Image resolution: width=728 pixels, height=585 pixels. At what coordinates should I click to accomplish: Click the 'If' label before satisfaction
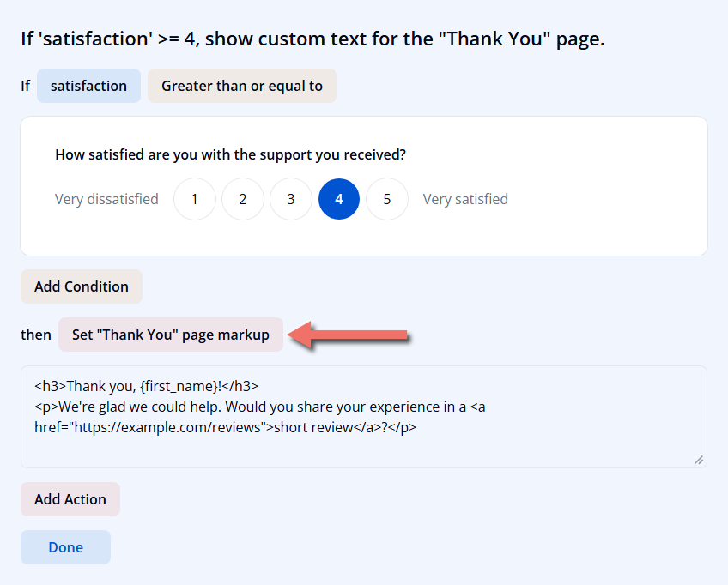pos(25,86)
